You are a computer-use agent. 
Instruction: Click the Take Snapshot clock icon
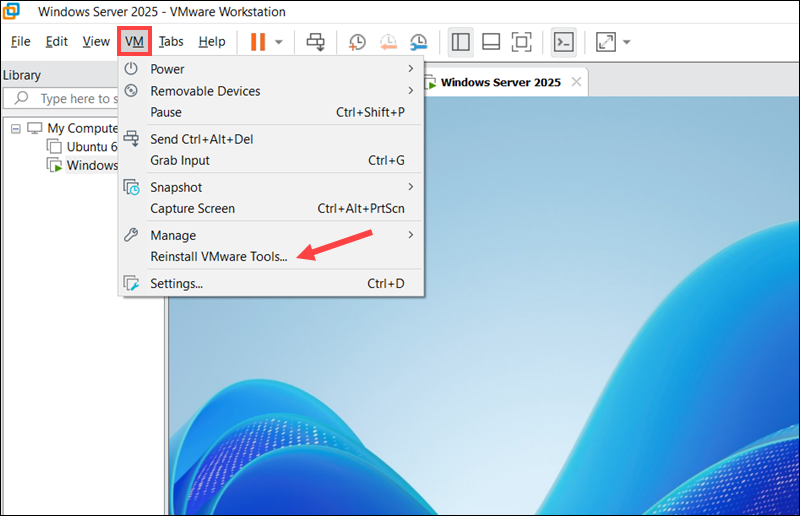point(357,42)
